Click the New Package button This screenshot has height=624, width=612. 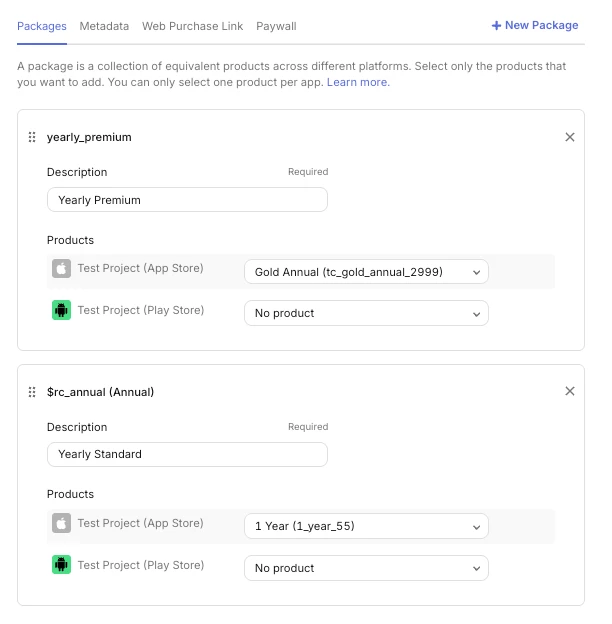535,25
